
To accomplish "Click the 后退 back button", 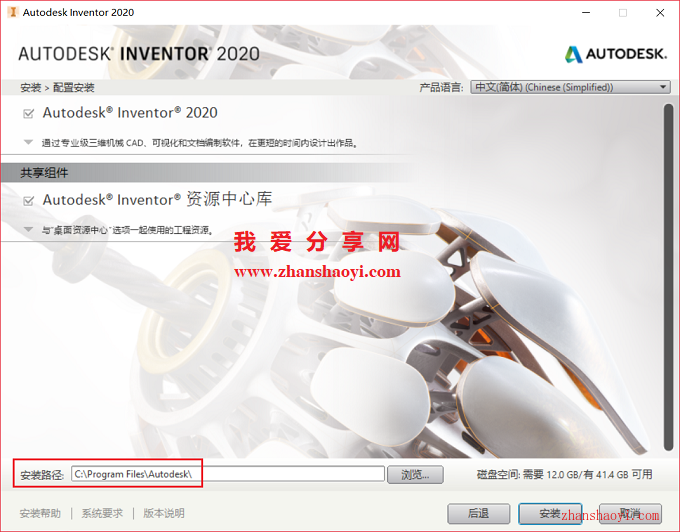I will (478, 513).
